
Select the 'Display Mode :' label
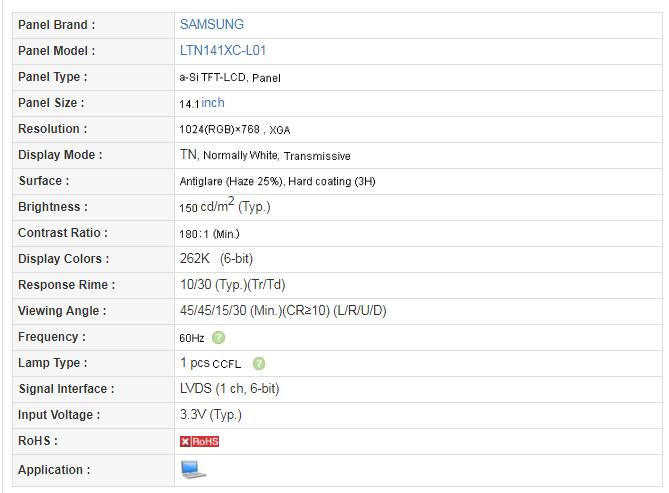tap(60, 155)
